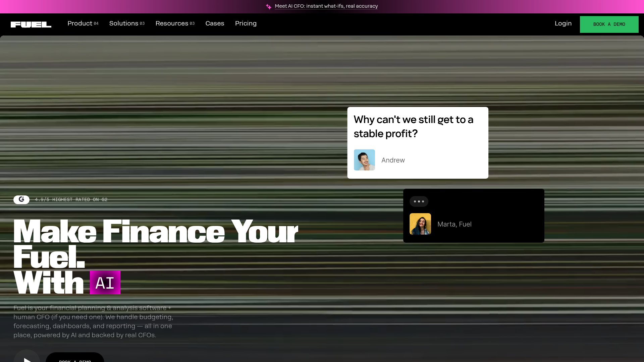Click Andrew's avatar photo
This screenshot has height=362, width=644.
pyautogui.click(x=364, y=160)
